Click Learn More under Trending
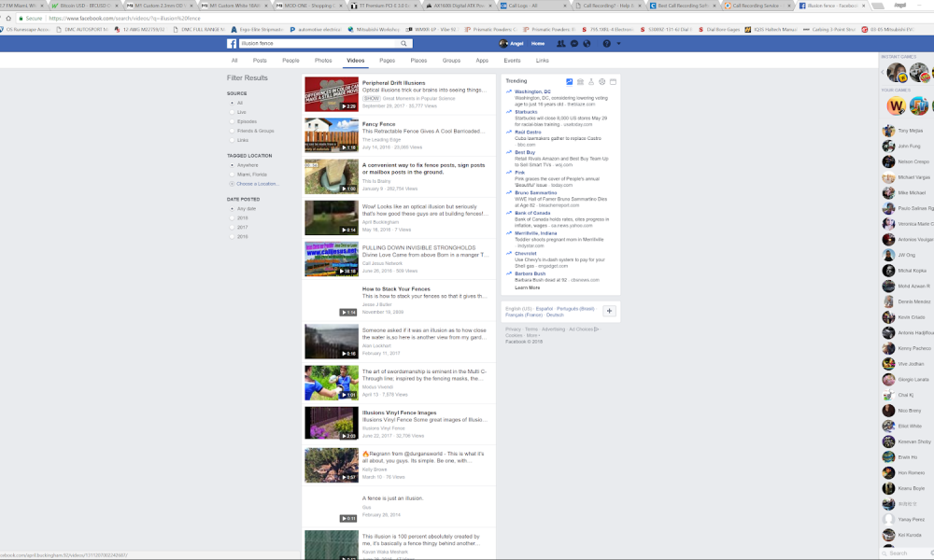The image size is (934, 560). pyautogui.click(x=527, y=287)
